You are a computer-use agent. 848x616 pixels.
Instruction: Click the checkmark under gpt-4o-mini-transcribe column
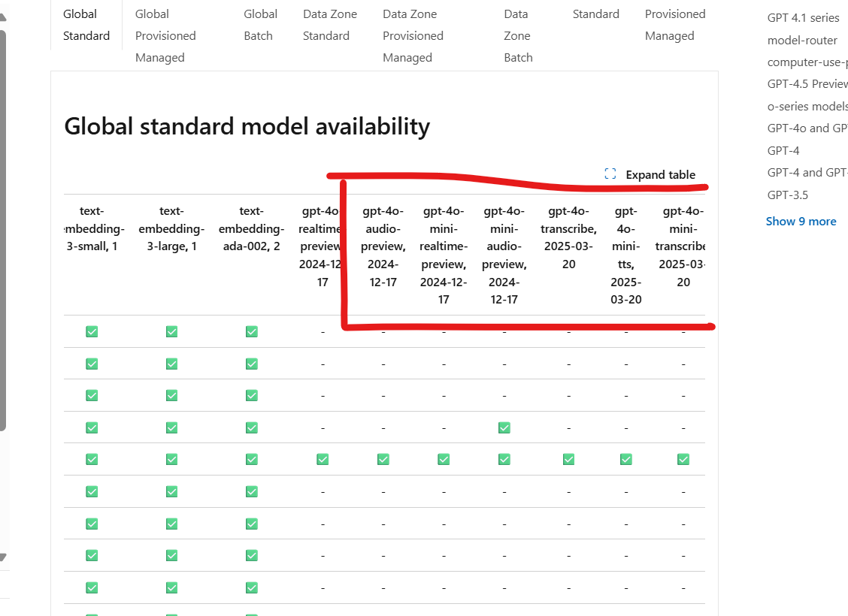(x=683, y=459)
